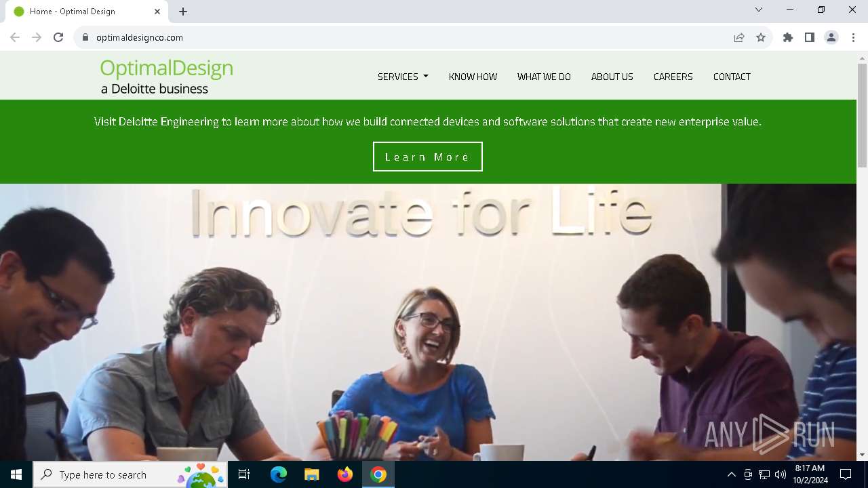
Task: Open the tab search chevron
Action: coord(759,9)
